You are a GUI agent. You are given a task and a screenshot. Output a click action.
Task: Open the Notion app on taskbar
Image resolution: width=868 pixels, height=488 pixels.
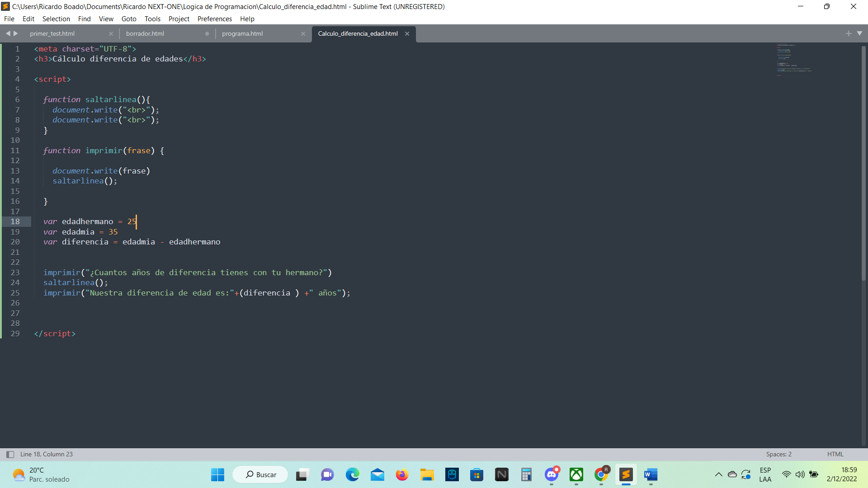[x=501, y=474]
